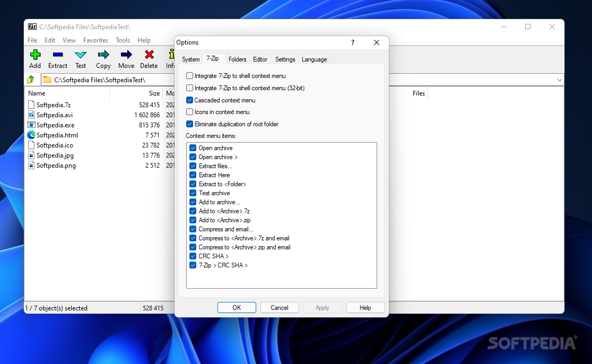Click the Test toolbar icon
The width and height of the screenshot is (592, 364).
(81, 55)
